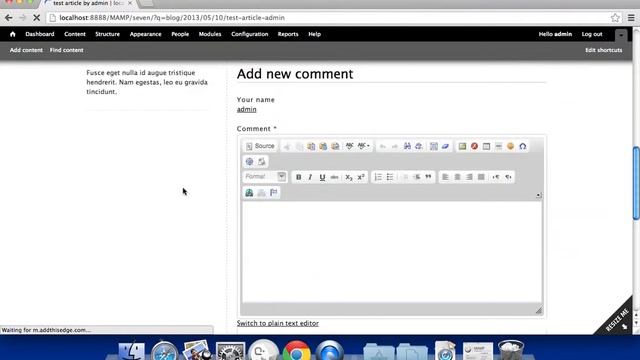
Task: Toggle the shortcuts drawer arrow
Action: click(x=621, y=35)
